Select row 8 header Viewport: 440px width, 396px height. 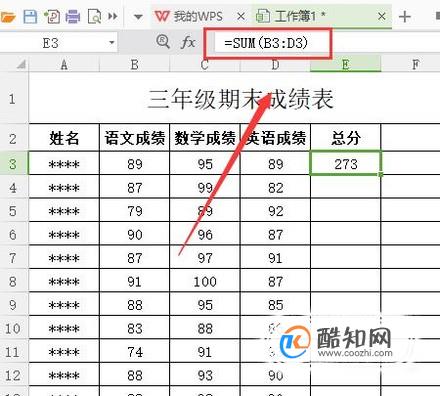point(13,282)
